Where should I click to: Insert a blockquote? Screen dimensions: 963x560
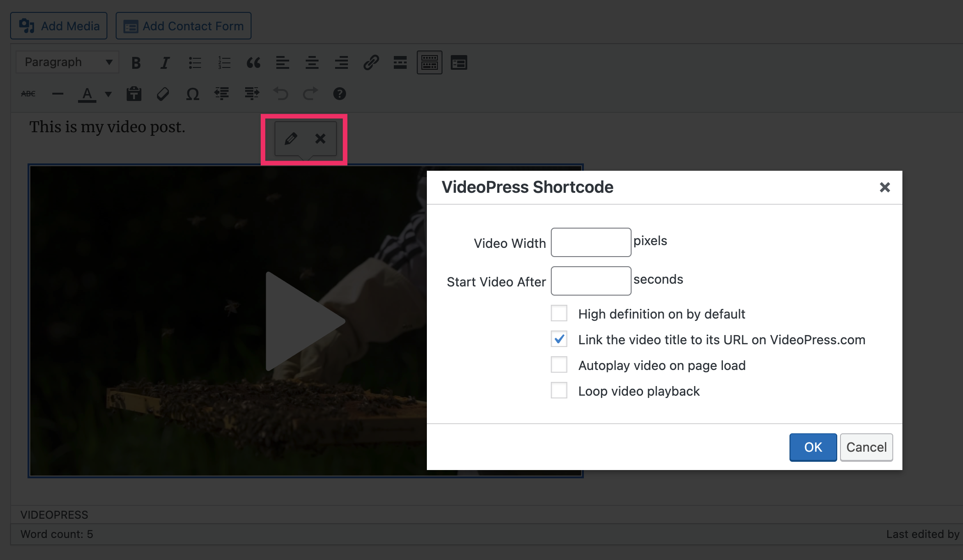(x=254, y=63)
